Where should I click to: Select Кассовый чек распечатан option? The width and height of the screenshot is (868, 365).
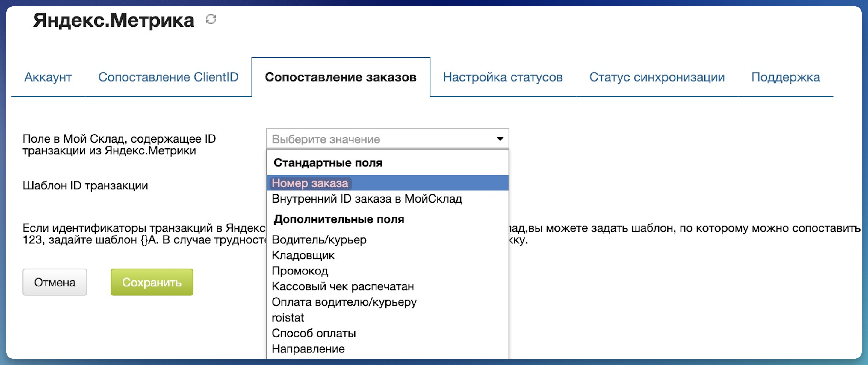(388, 286)
